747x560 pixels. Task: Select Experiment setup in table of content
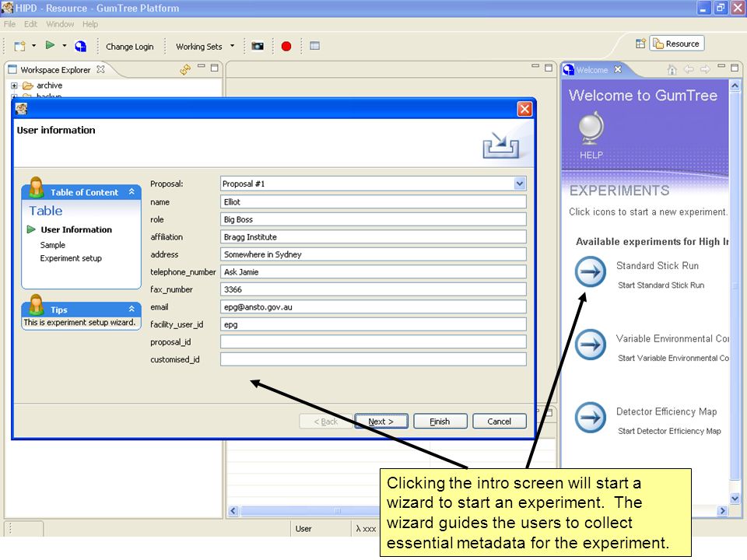71,258
